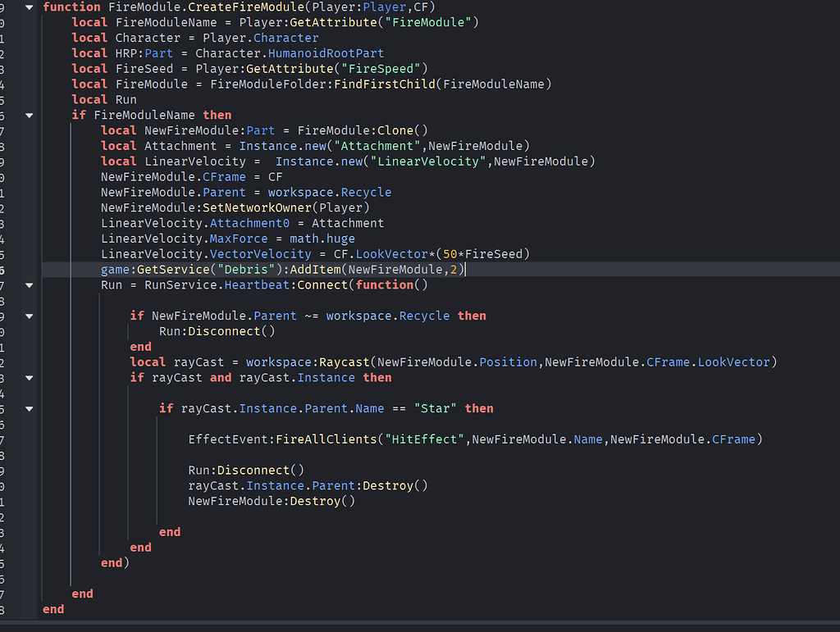Click 'LookVector' in the Raycast line

point(733,362)
